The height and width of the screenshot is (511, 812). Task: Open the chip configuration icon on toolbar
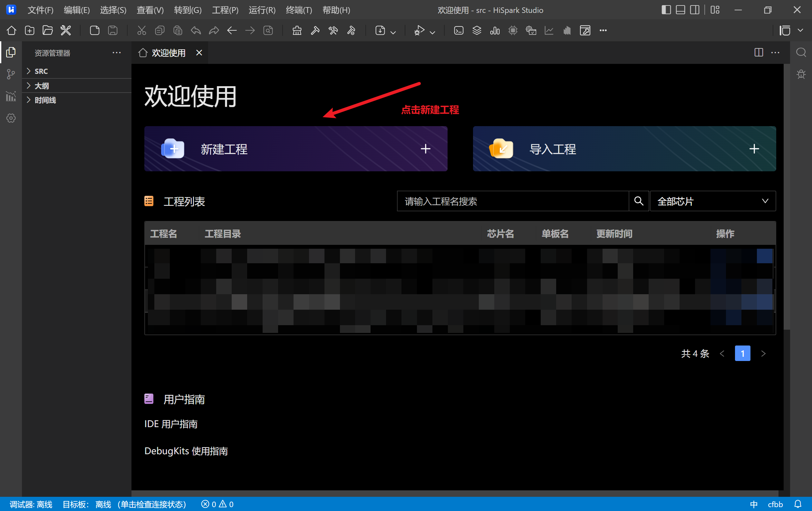pyautogui.click(x=513, y=30)
